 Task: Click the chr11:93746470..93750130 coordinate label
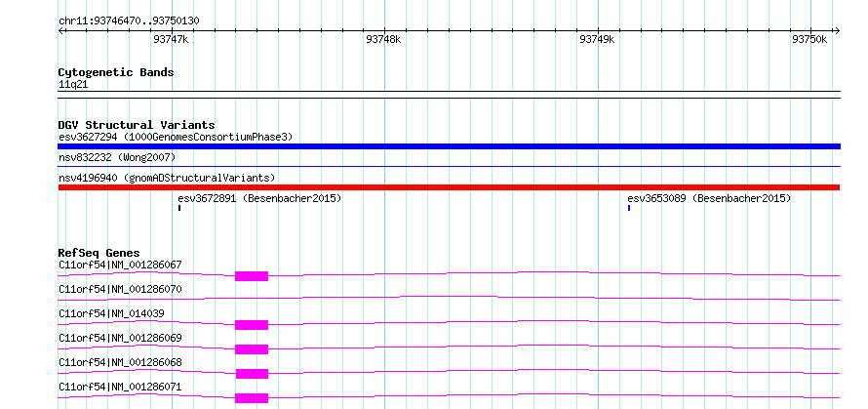(129, 20)
